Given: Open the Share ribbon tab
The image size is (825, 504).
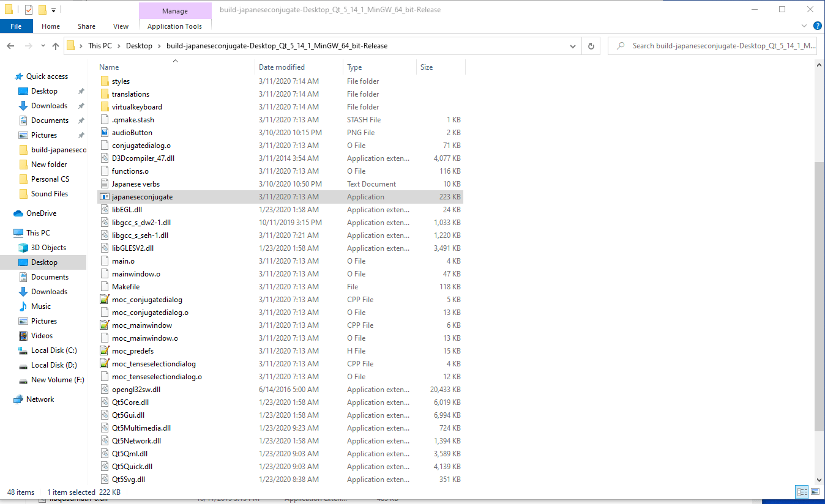Looking at the screenshot, I should [87, 26].
